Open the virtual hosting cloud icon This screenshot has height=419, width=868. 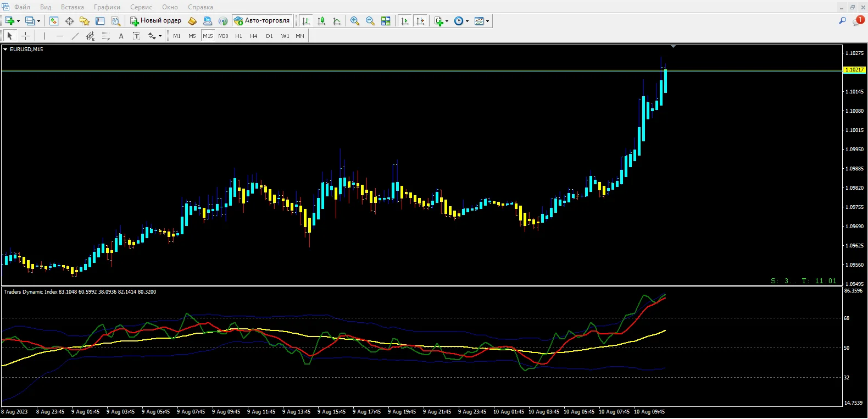(208, 21)
